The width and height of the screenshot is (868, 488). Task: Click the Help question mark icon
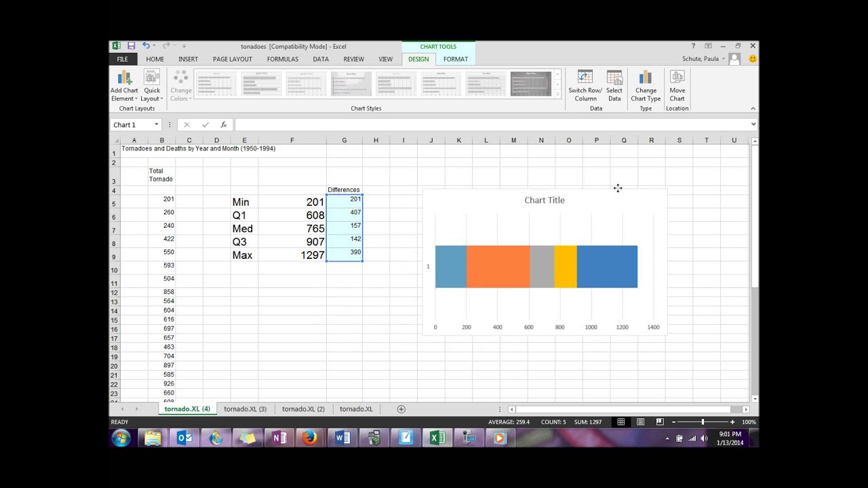coord(693,45)
